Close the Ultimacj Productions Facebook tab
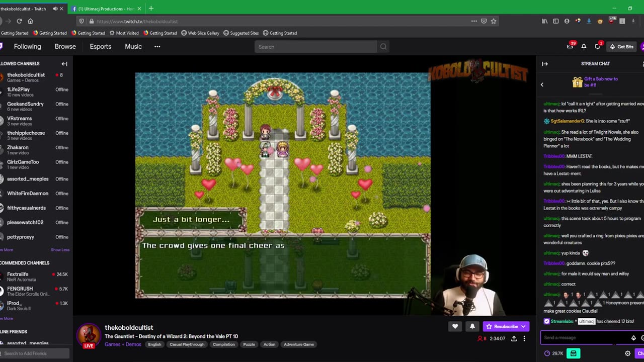The width and height of the screenshot is (644, 362). [x=139, y=9]
